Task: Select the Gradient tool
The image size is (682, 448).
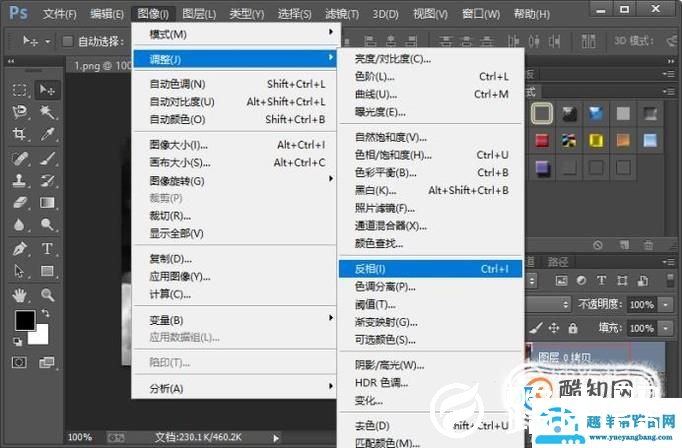Action: (x=47, y=203)
